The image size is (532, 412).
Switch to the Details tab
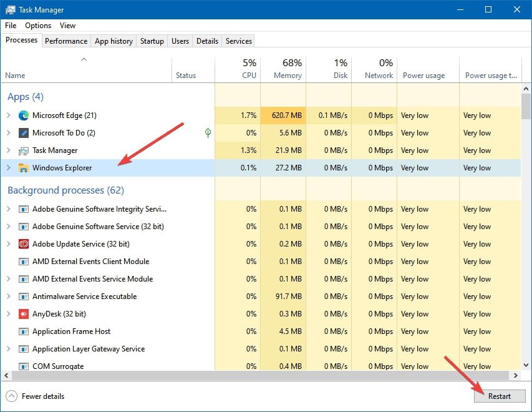(x=207, y=41)
